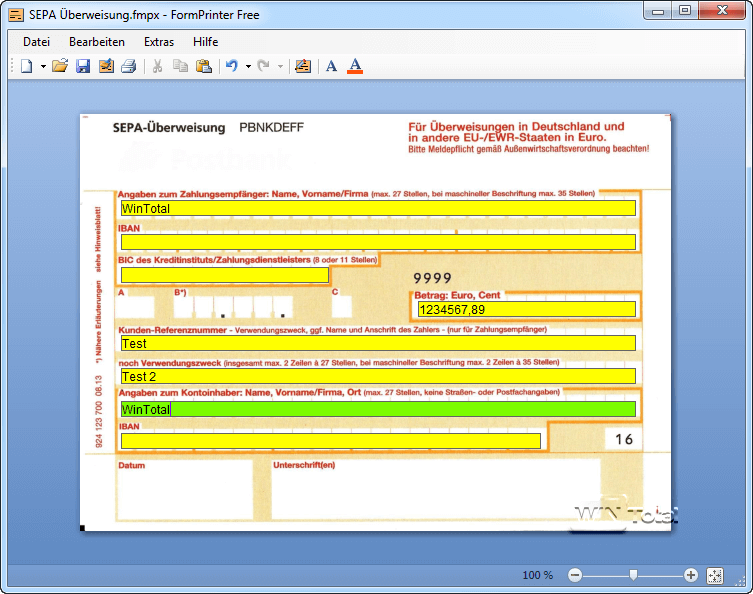Click the BIC des Kreditinstituts field

225,275
